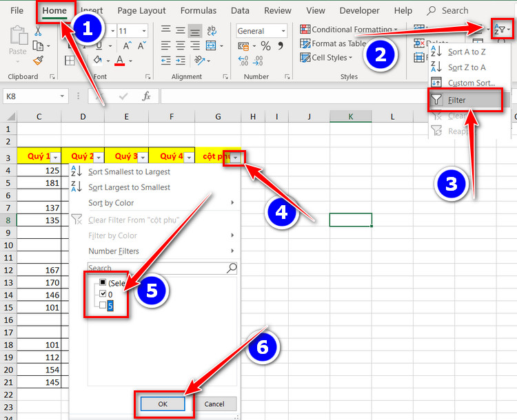Apply Comma Style
Image resolution: width=517 pixels, height=420 pixels.
click(281, 46)
